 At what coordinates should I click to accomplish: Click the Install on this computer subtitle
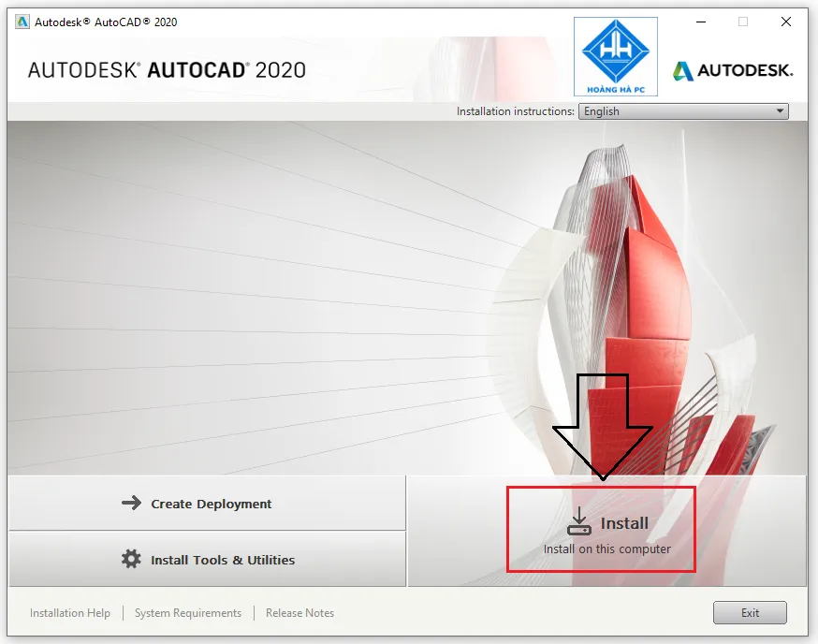tap(600, 550)
